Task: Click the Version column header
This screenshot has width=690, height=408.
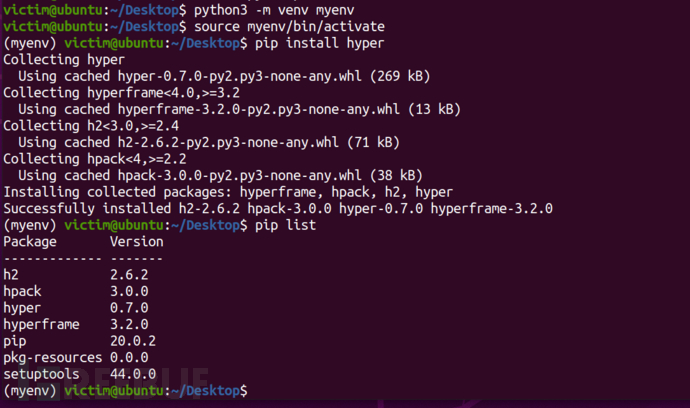Action: coord(137,241)
